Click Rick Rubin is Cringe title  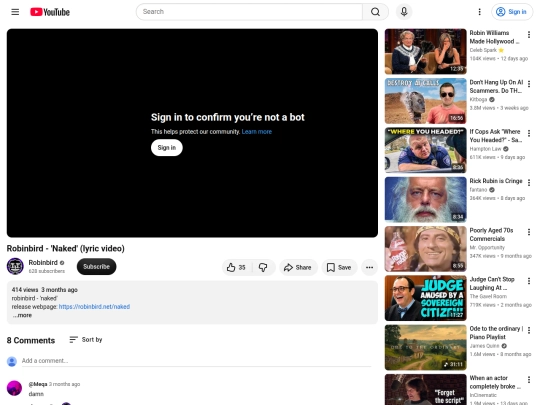click(x=496, y=181)
